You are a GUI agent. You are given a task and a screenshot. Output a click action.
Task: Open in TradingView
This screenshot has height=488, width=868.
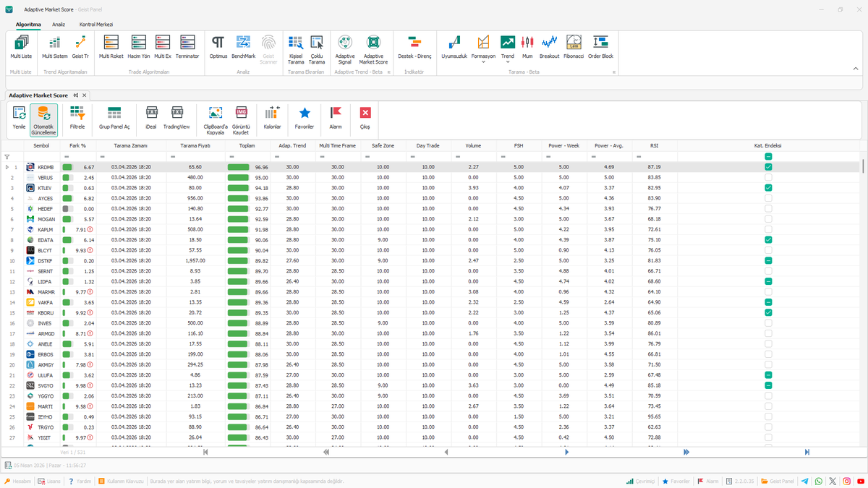point(176,118)
